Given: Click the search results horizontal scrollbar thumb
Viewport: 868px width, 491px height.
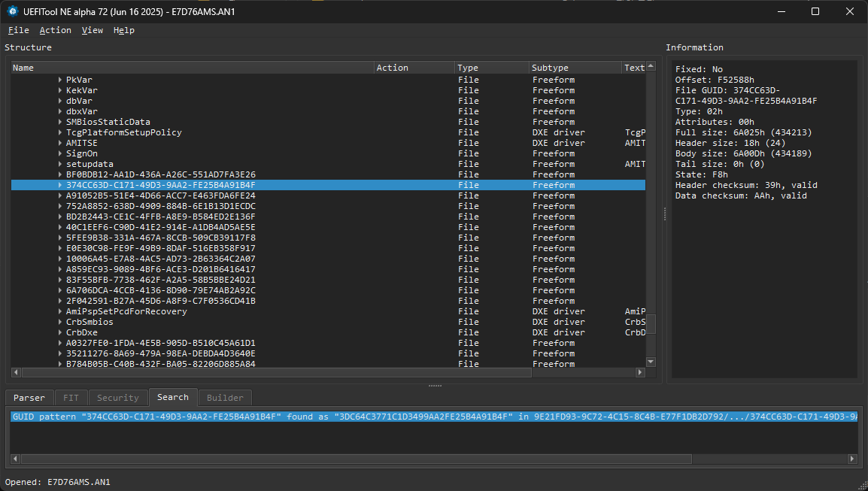Looking at the screenshot, I should [x=357, y=459].
